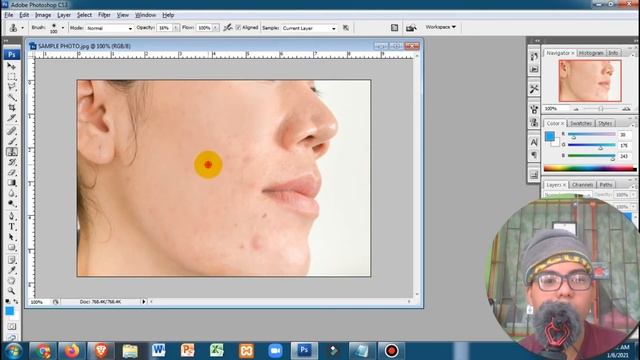Open the Workspace dropdown
This screenshot has height=360, width=640.
pos(440,27)
